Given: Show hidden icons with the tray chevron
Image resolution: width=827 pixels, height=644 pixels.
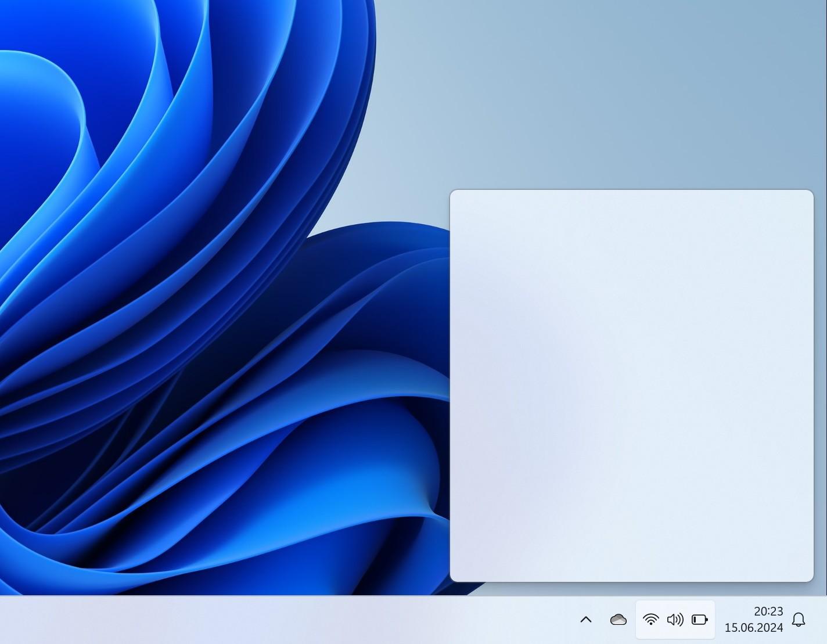Looking at the screenshot, I should 586,620.
